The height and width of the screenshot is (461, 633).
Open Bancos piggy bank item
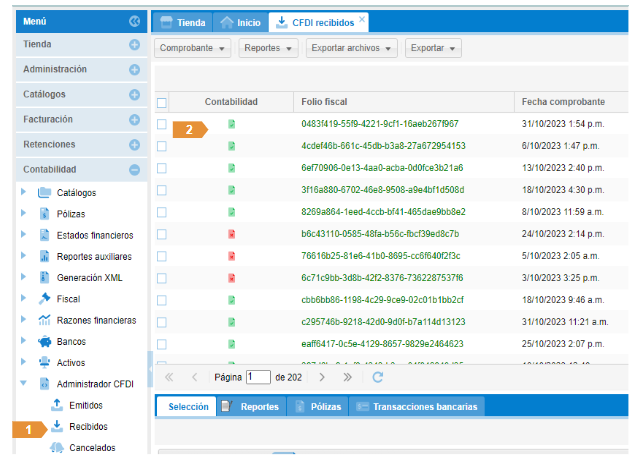coord(70,341)
